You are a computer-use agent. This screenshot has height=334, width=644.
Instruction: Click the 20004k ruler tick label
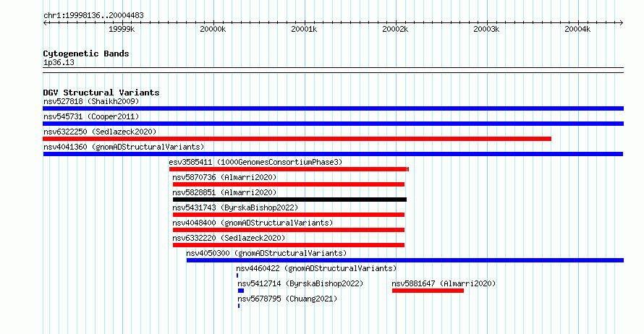577,29
